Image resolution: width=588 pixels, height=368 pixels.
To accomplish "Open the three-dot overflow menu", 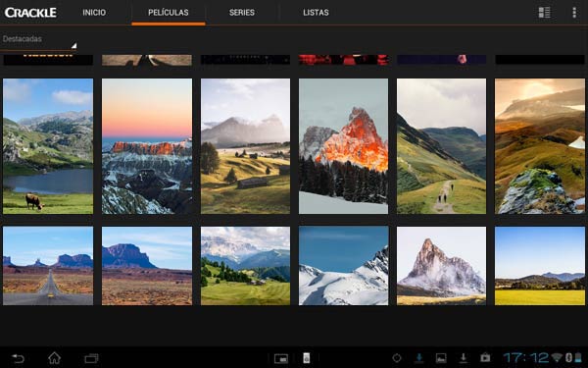I will point(574,13).
